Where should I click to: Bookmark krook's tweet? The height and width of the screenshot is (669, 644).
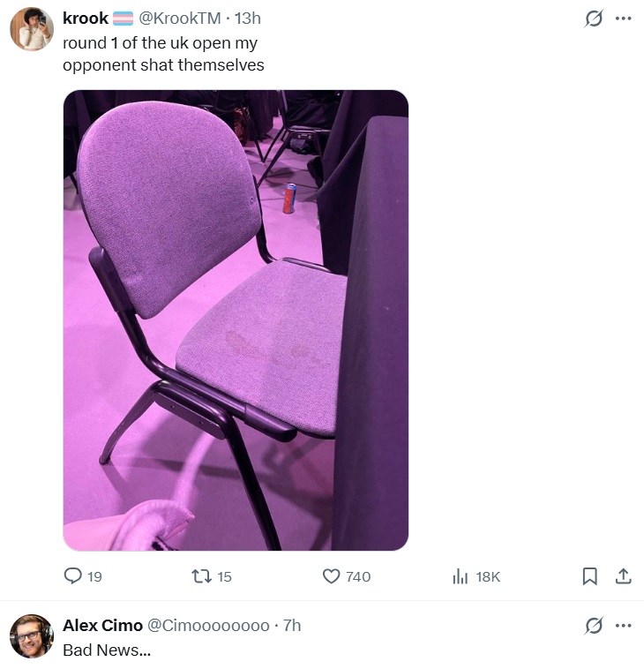point(589,576)
